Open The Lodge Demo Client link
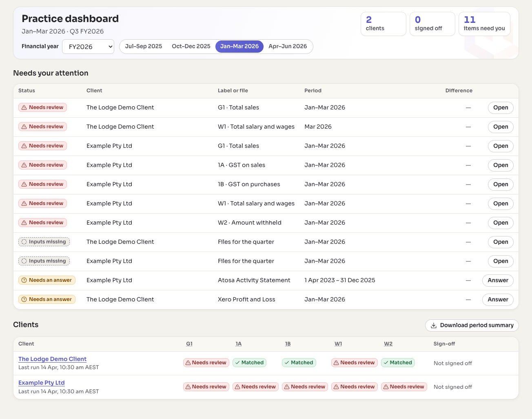 (52, 359)
